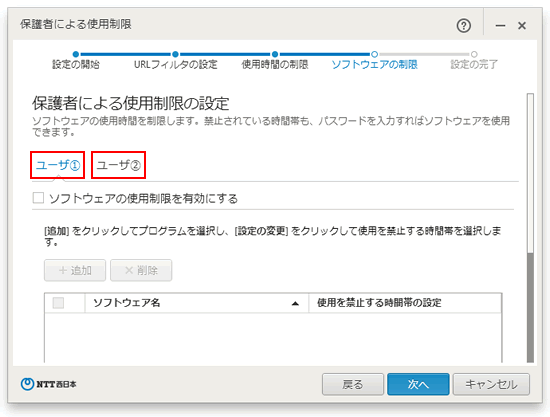Switch to the ユーザ① tab
Screen dimensions: 550x417
[58, 165]
